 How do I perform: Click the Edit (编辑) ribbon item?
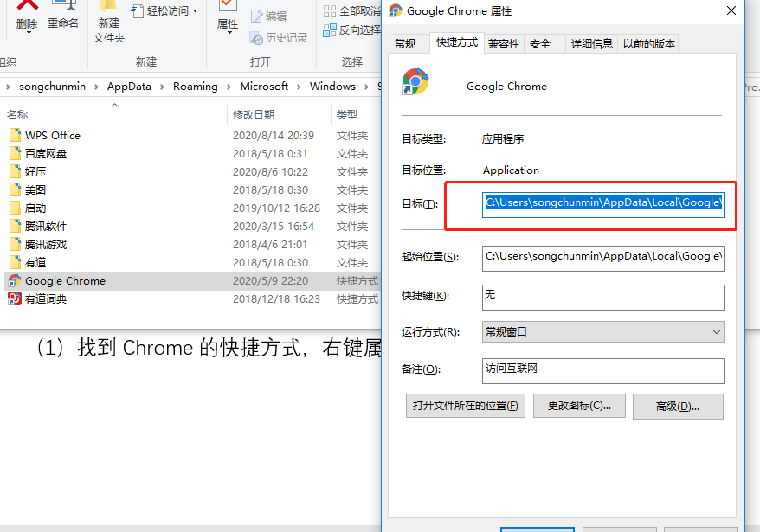point(269,16)
